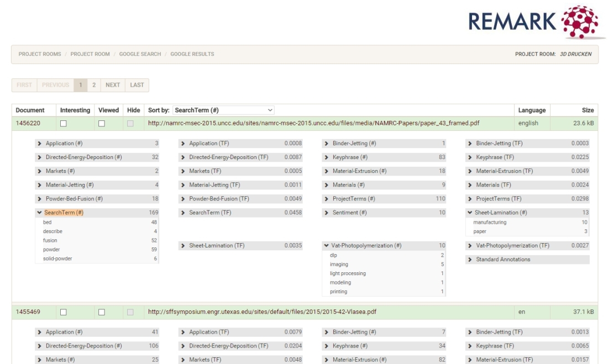Mark document 1456220 as Interesting
This screenshot has width=608, height=364.
coord(64,123)
